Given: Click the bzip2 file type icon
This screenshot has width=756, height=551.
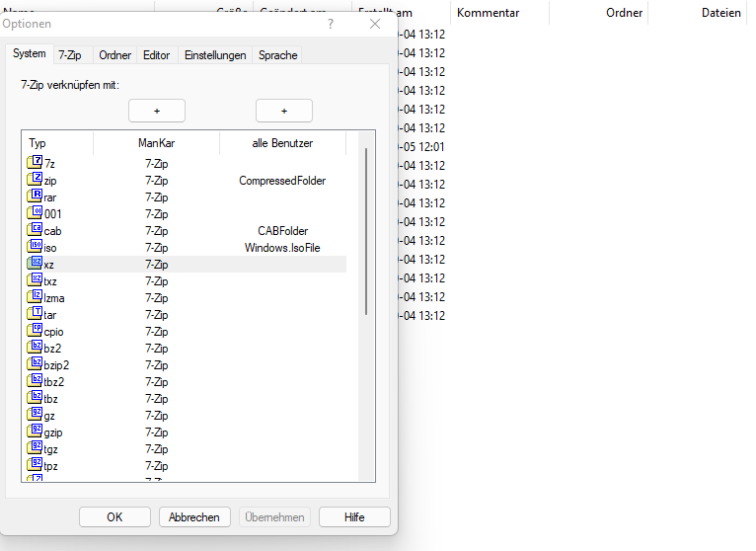Looking at the screenshot, I should coord(35,363).
